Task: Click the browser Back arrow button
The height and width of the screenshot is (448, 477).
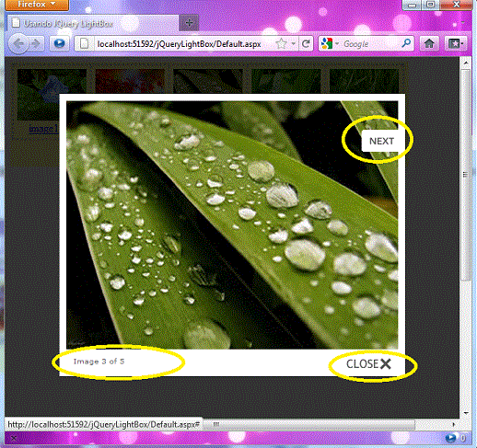Action: [x=18, y=44]
